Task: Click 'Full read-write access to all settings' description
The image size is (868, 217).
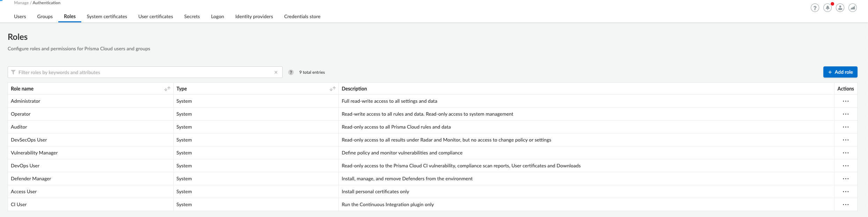Action: (x=389, y=101)
